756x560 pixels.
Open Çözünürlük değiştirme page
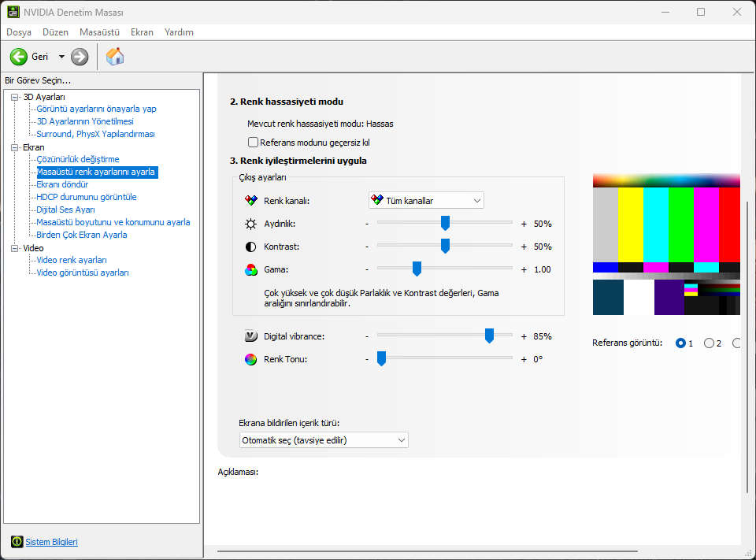point(78,159)
